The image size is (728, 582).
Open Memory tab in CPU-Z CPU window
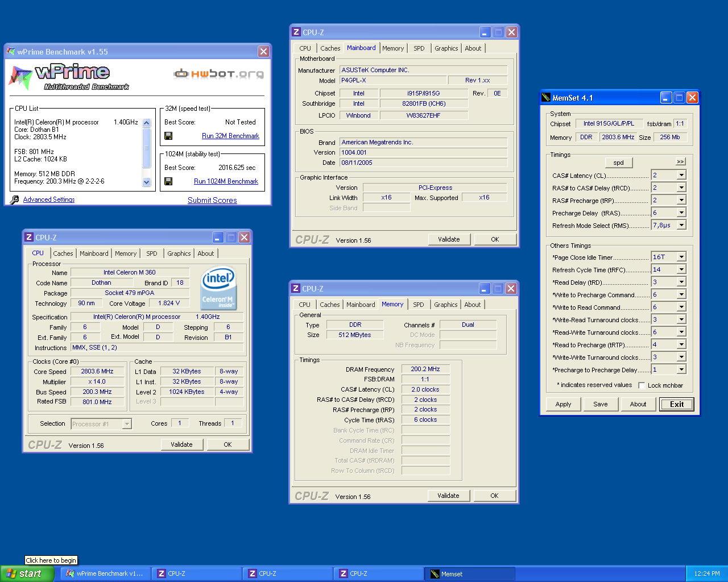point(126,253)
